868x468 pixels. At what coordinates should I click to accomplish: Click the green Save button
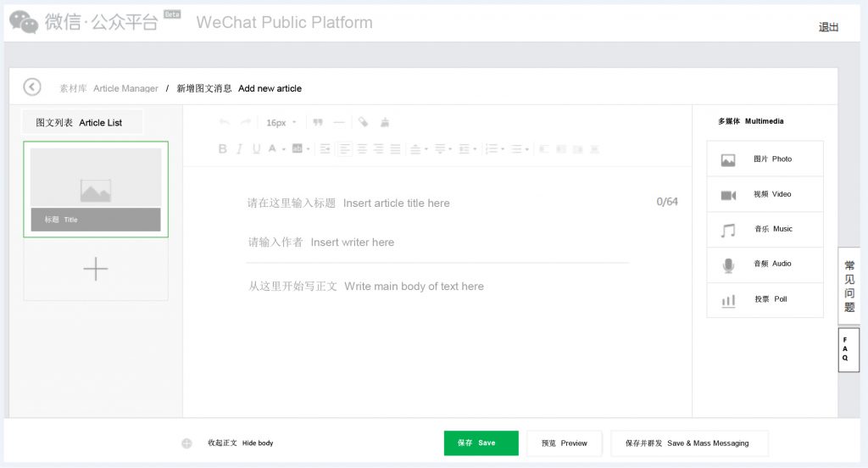(481, 443)
